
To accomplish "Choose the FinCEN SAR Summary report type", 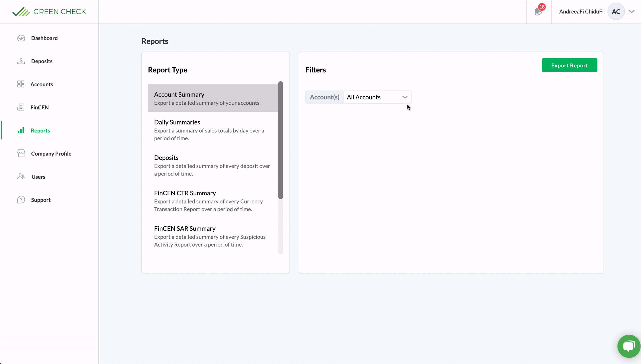I will coord(212,236).
